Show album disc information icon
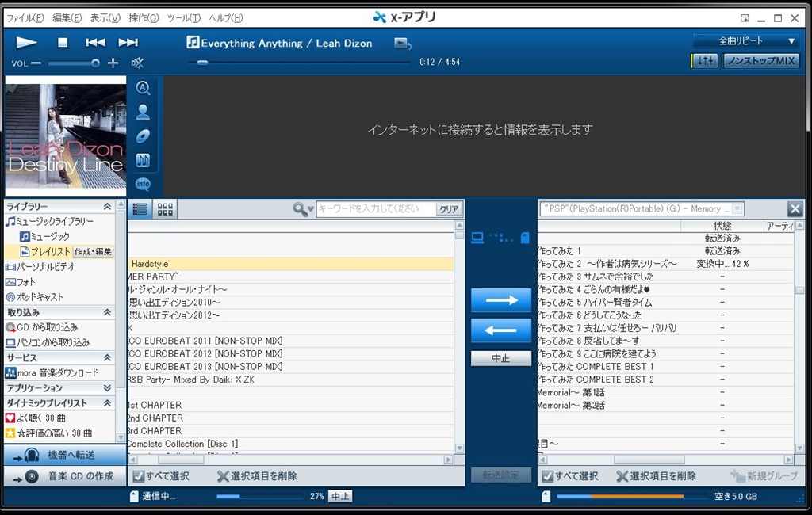Viewport: 812px width, 515px height. coord(143,136)
